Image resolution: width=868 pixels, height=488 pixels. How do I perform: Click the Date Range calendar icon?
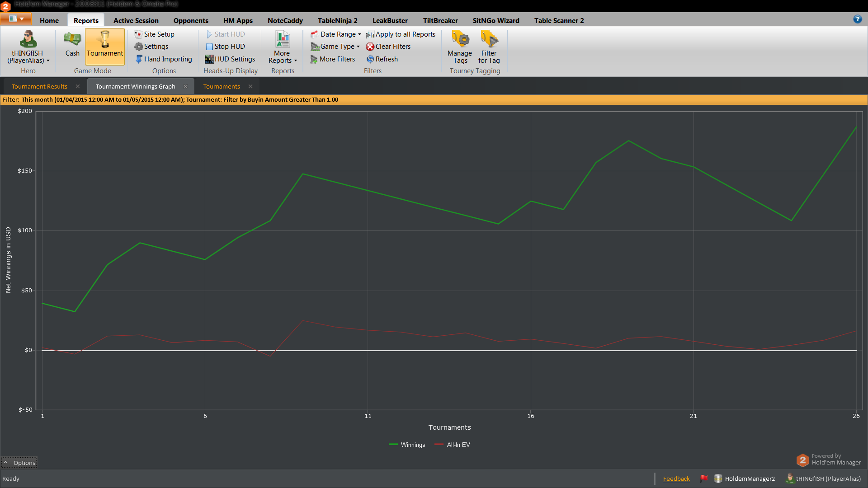(x=315, y=34)
